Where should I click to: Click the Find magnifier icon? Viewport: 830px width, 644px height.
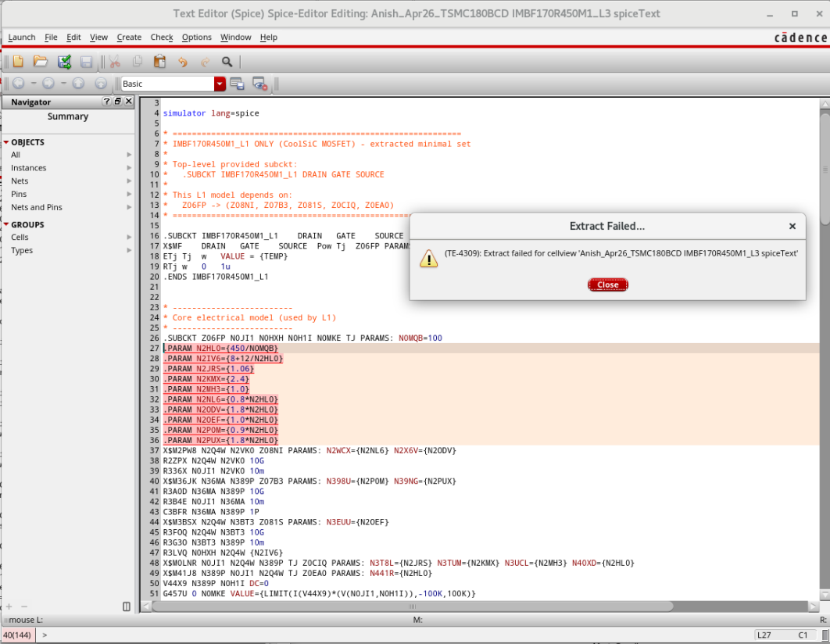[x=227, y=62]
